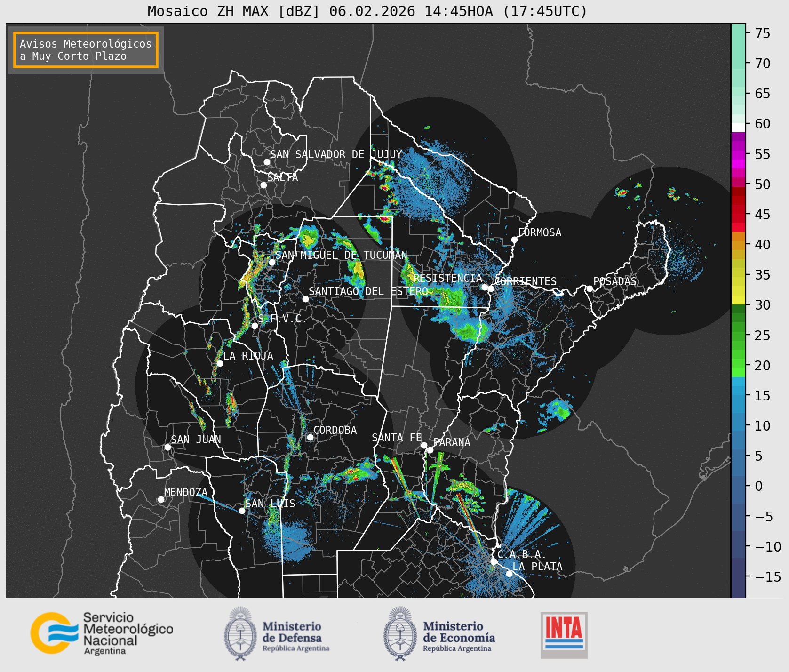Screen dimensions: 789x672
Task: Click the 30 dBZ yellow color band
Action: [x=738, y=300]
